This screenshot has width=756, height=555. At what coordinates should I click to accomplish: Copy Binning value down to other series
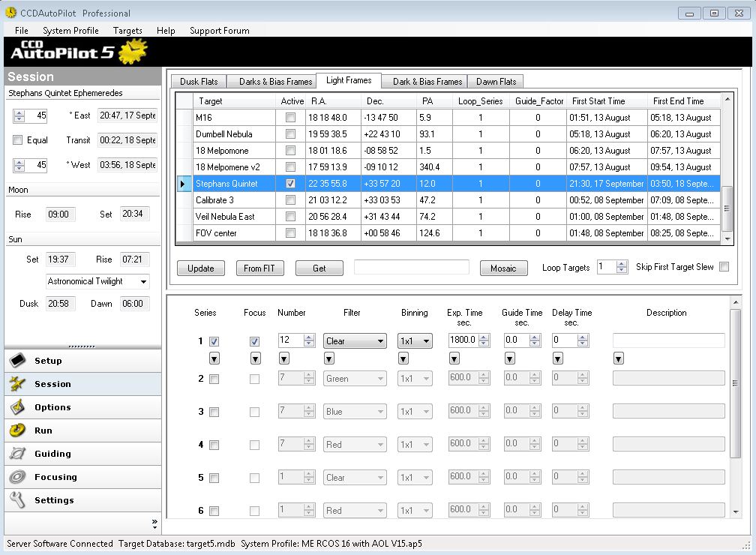click(403, 358)
